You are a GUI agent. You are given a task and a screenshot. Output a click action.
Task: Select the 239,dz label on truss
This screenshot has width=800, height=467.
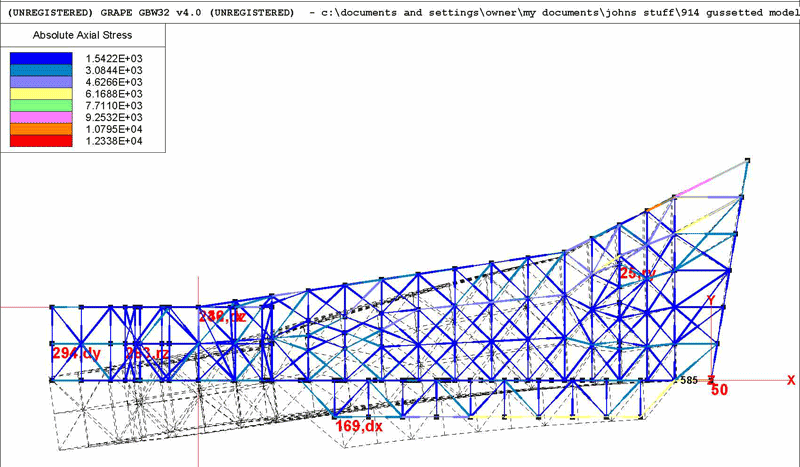coord(221,316)
